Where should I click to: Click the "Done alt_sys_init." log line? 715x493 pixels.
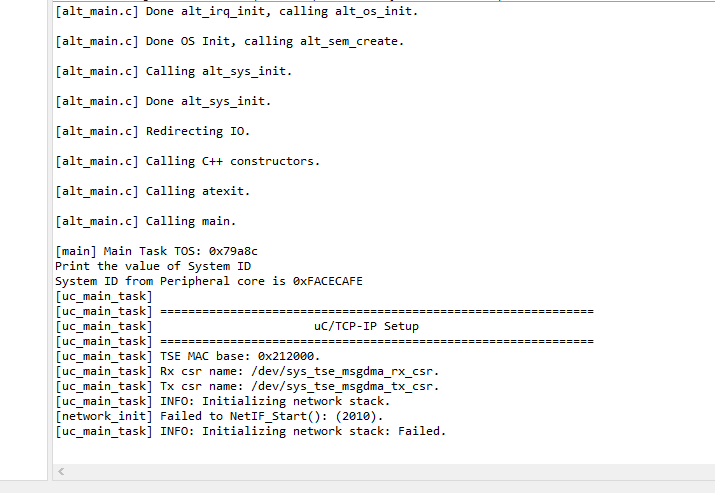pyautogui.click(x=163, y=101)
